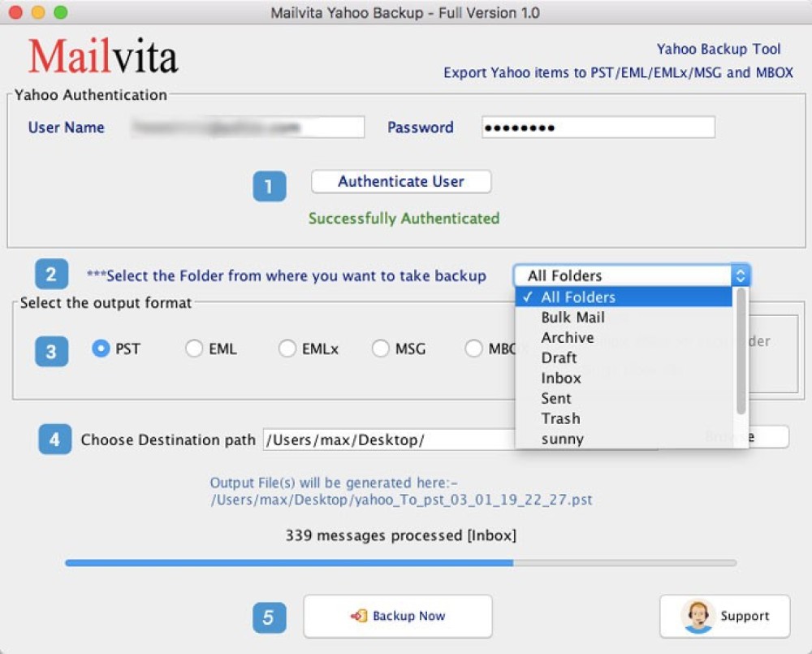Select Bulk Mail in the folder list

572,317
